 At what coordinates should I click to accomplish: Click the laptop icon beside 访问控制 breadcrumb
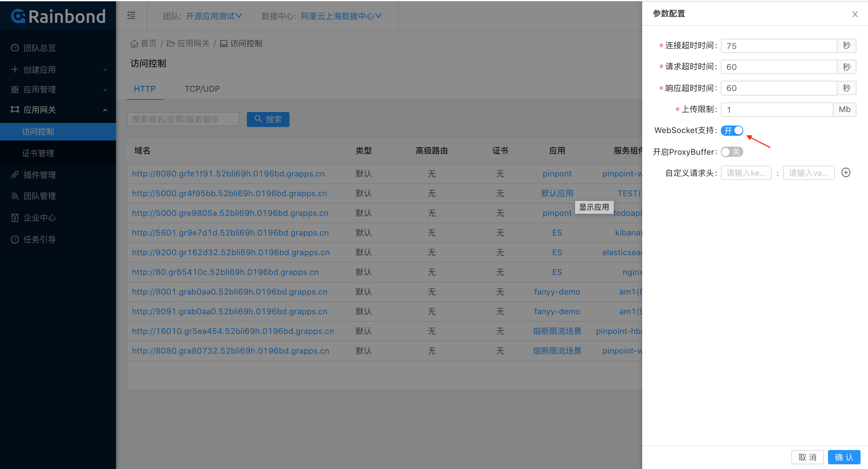pyautogui.click(x=224, y=43)
